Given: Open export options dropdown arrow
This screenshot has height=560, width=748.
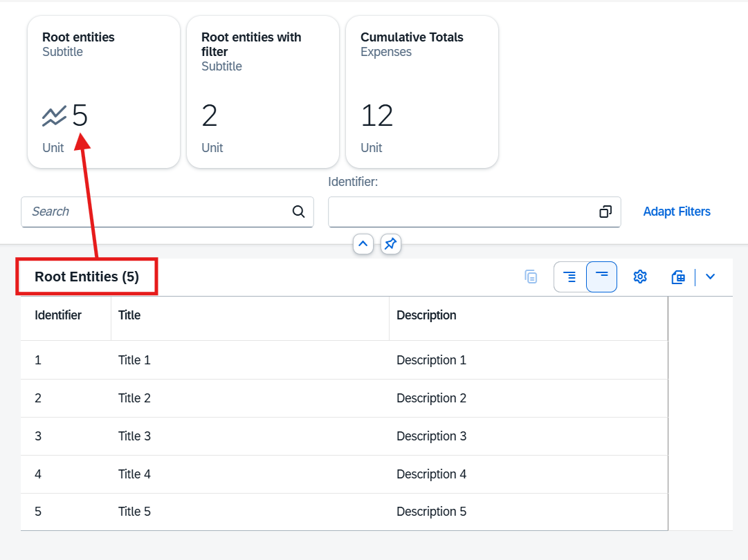Looking at the screenshot, I should click(x=710, y=277).
